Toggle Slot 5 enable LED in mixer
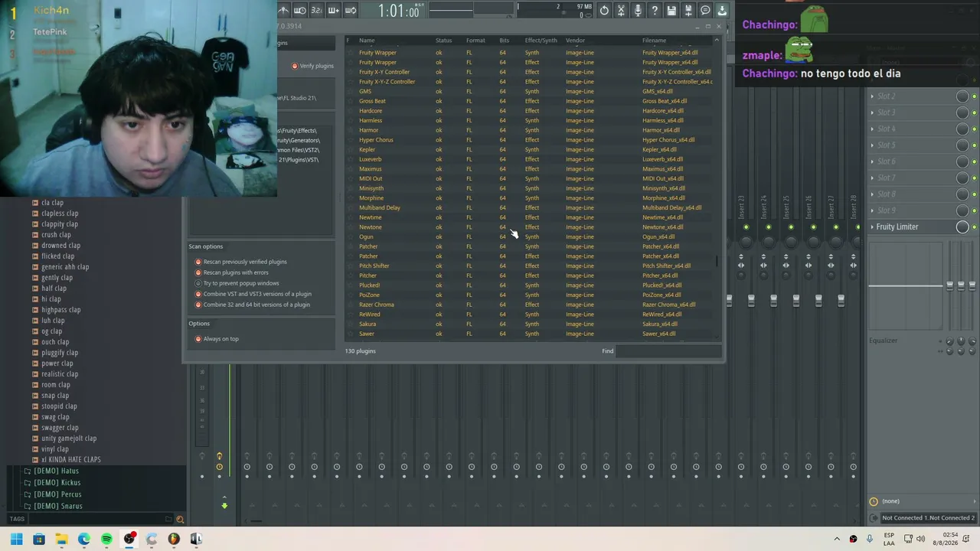 (974, 145)
